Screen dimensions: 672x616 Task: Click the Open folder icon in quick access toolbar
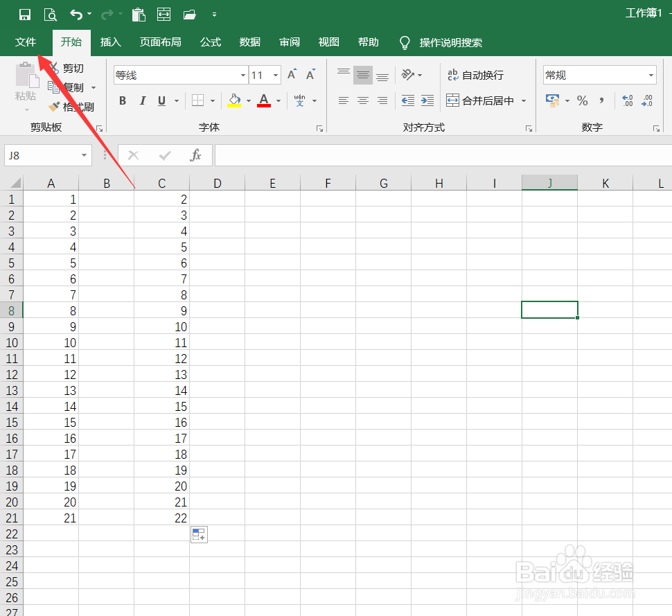(189, 15)
